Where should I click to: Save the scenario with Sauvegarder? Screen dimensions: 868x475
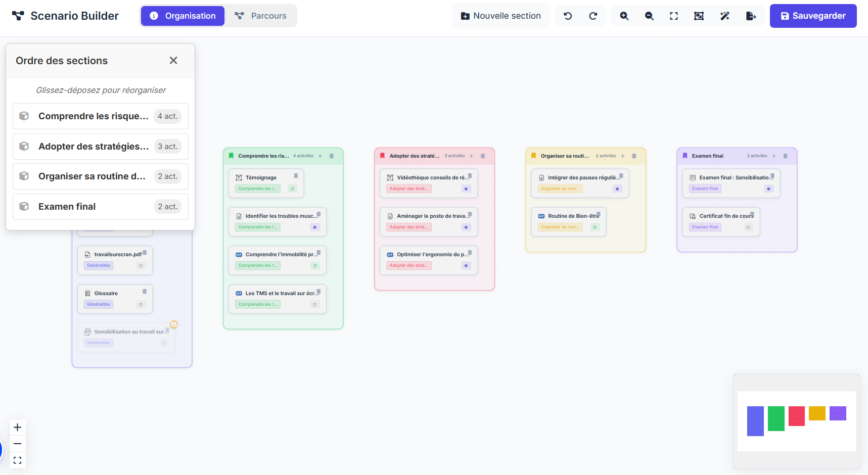tap(813, 16)
